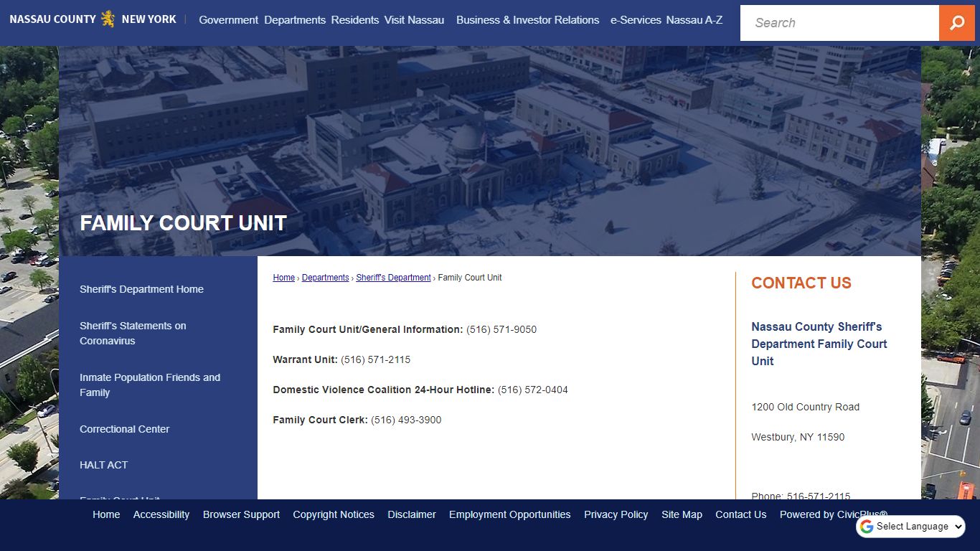Screen dimensions: 980x551
Task: Open Inmate Population Friends and Family
Action: click(x=150, y=385)
